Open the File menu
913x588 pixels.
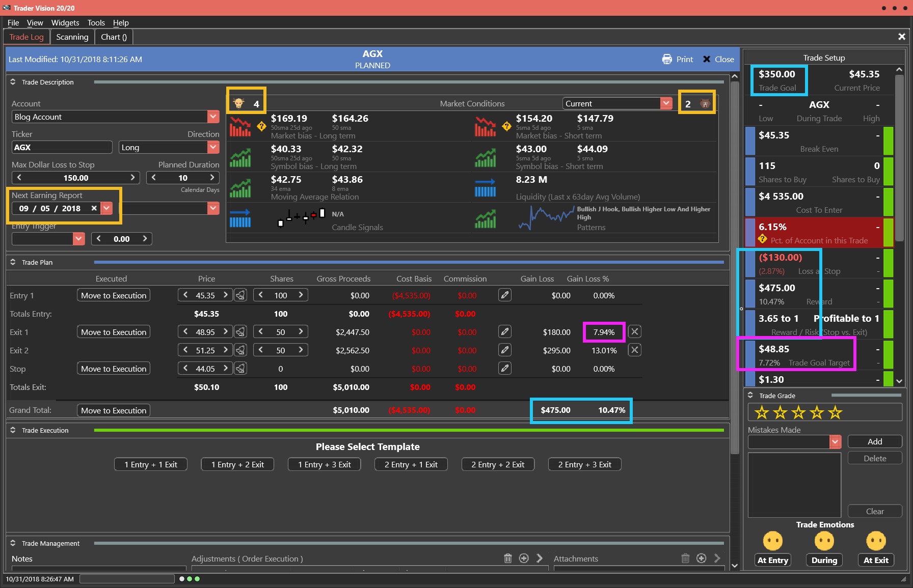click(x=13, y=22)
